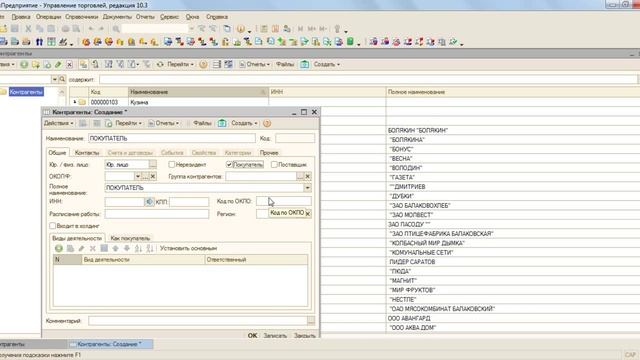The image size is (640, 360).
Task: Toggle Нерезидент checkbox
Action: tap(172, 164)
